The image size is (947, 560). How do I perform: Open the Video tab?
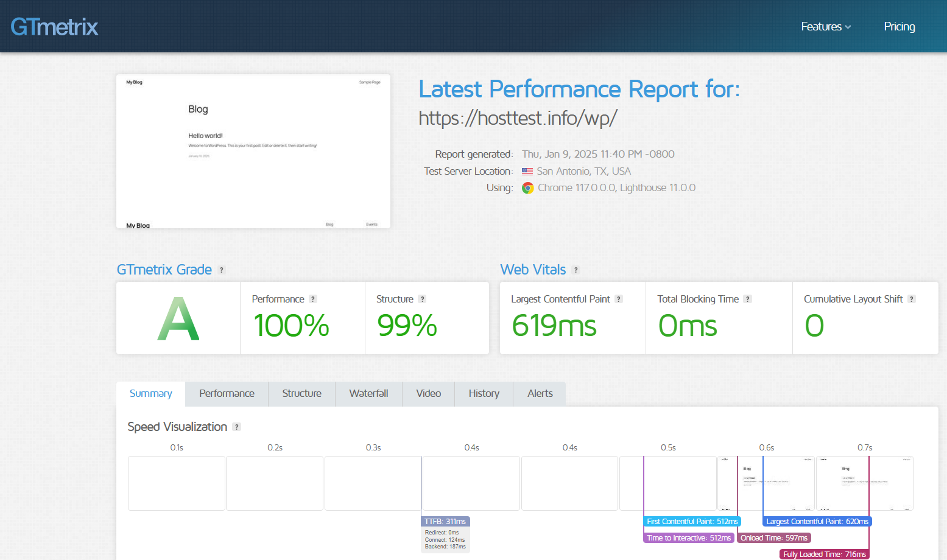click(429, 394)
